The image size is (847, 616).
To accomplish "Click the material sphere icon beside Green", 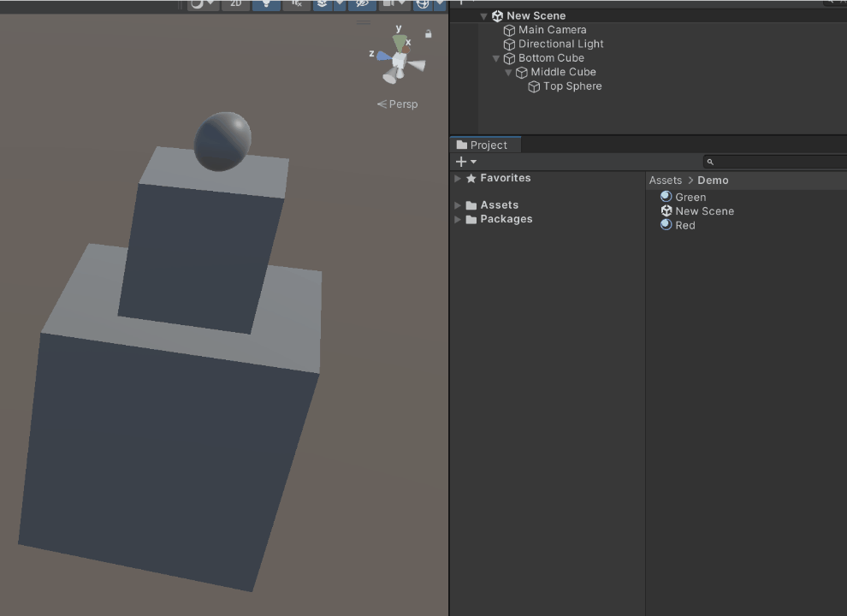I will click(666, 197).
